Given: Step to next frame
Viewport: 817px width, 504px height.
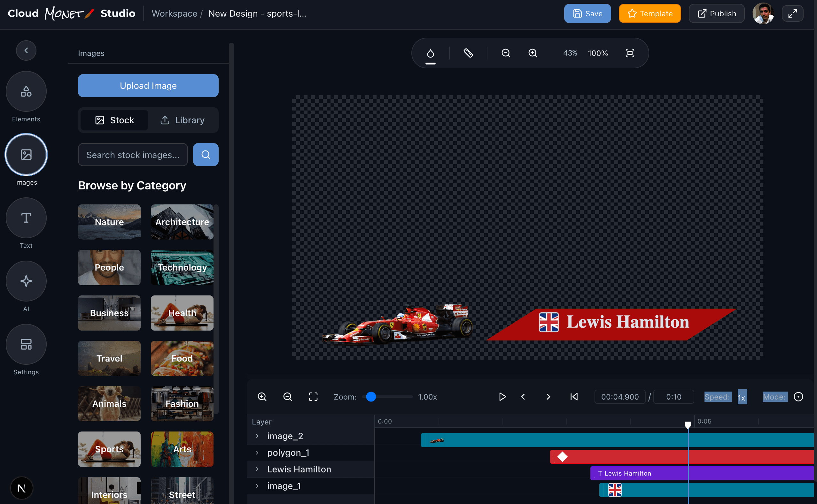Looking at the screenshot, I should pyautogui.click(x=548, y=397).
